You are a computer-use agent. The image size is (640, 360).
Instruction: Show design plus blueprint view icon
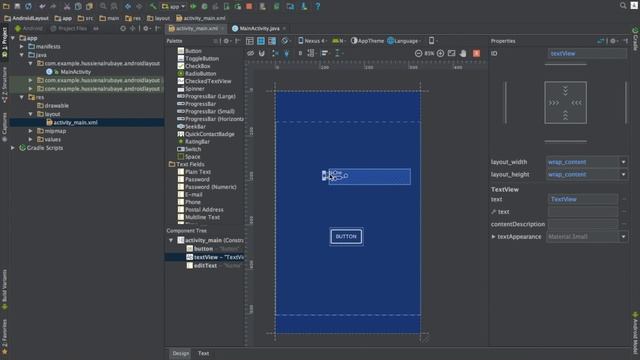(272, 41)
